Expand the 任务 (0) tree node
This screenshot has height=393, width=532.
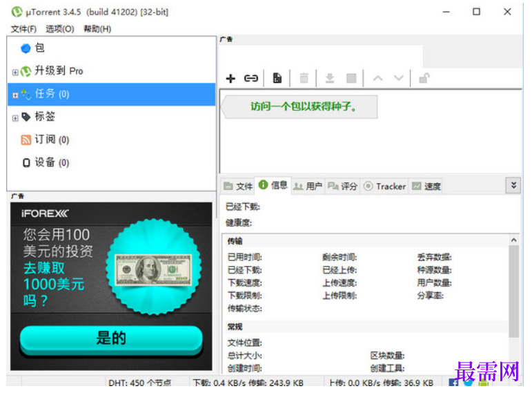click(x=15, y=95)
